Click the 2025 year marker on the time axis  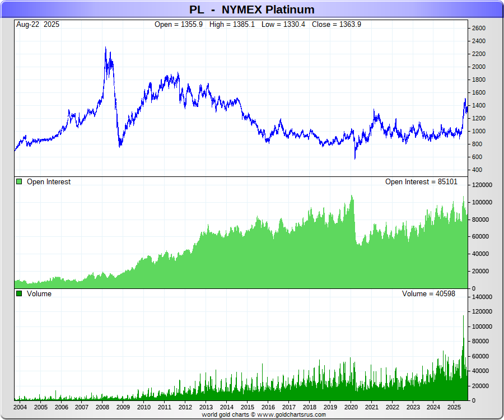[454, 407]
